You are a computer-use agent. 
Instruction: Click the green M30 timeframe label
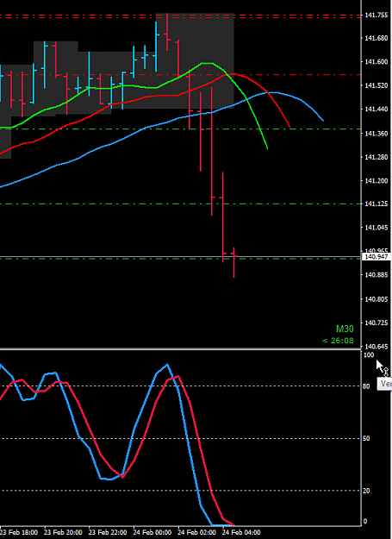(345, 329)
